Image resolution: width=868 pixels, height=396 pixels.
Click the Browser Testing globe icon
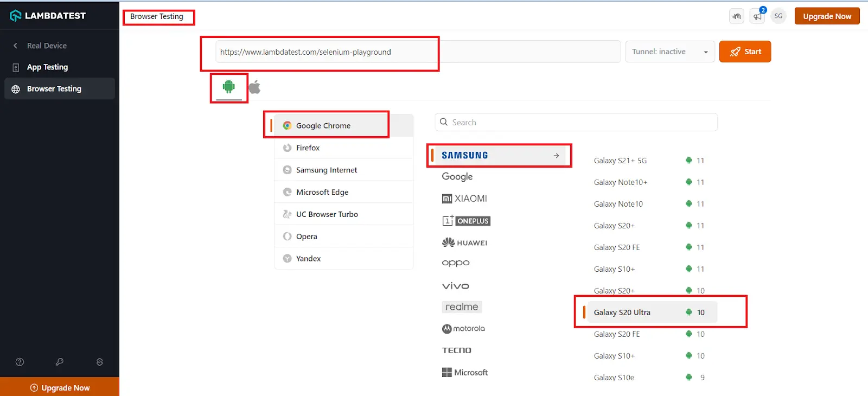[x=16, y=89]
